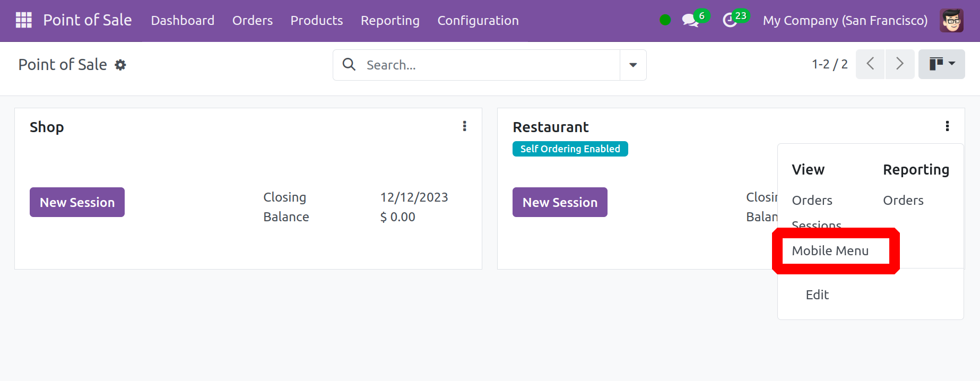Start New Session for Shop

pos(77,202)
